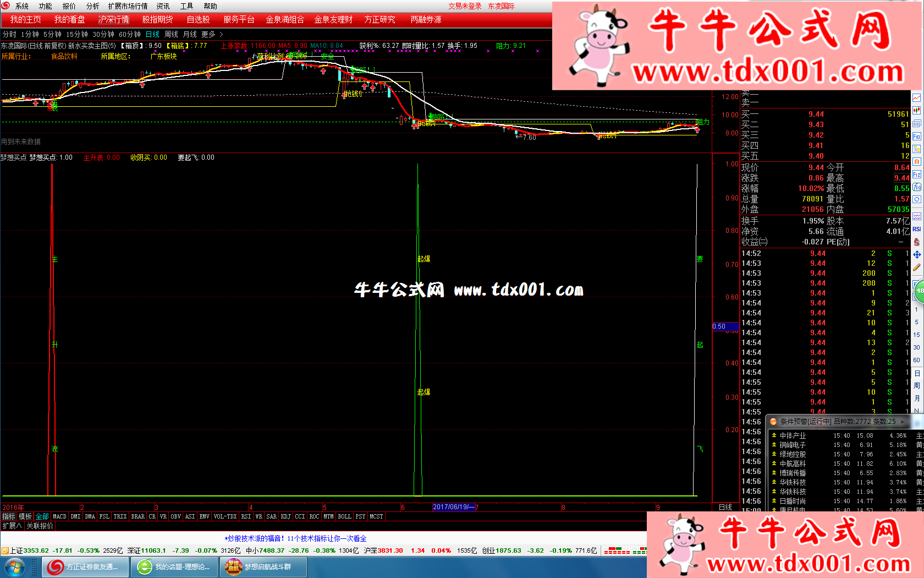Click 交易未登录 login link

465,6
